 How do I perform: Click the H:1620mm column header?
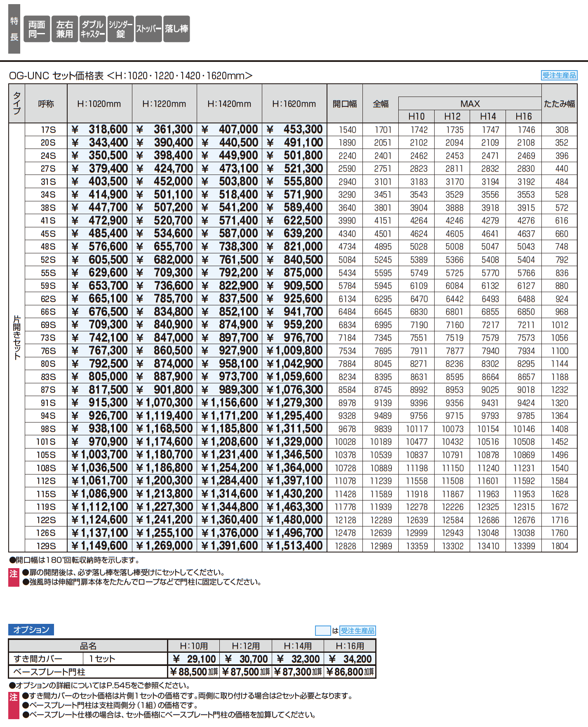tap(294, 104)
